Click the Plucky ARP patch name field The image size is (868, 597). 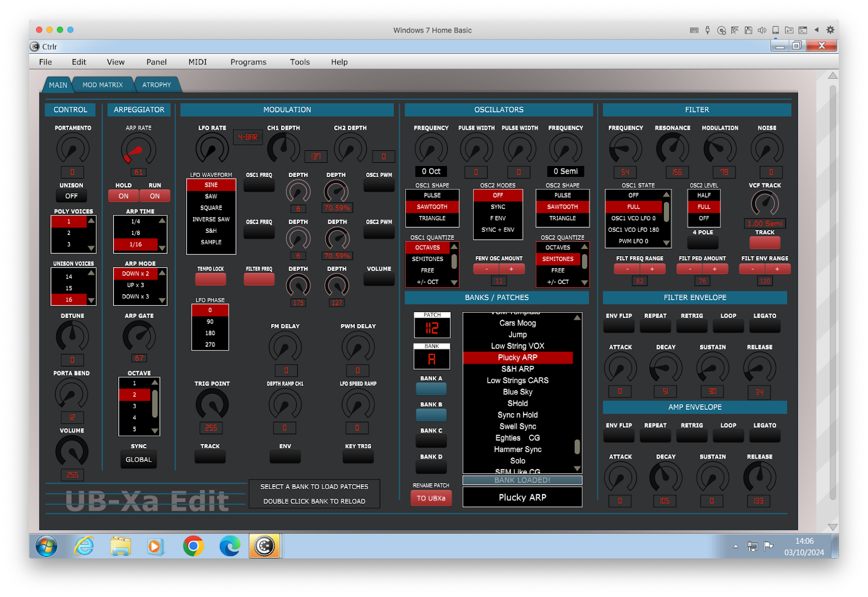522,497
